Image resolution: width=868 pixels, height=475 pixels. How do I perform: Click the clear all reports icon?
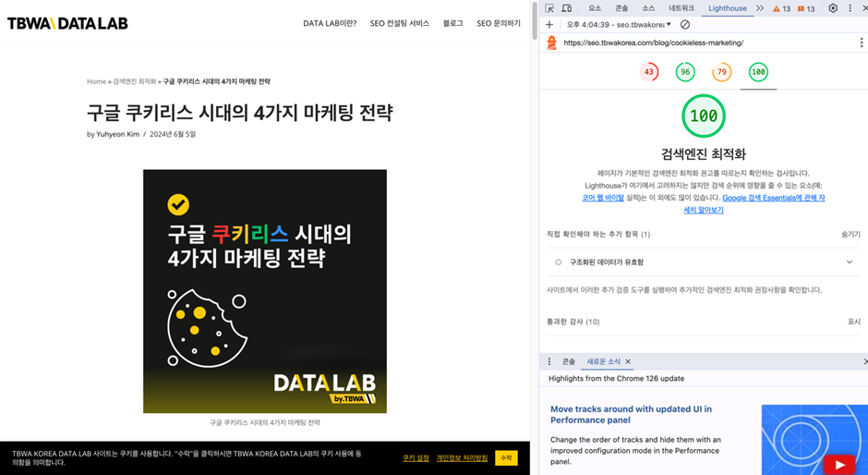(x=684, y=25)
